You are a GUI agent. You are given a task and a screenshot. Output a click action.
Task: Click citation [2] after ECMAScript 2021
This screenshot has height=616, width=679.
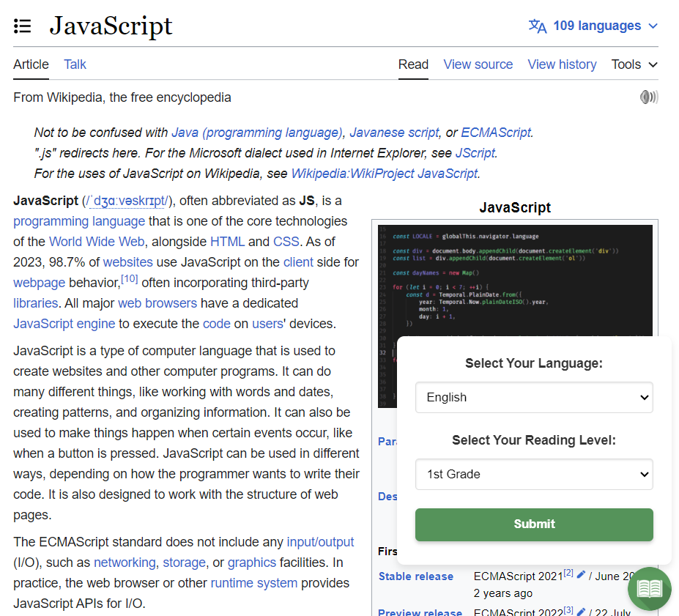click(x=568, y=573)
